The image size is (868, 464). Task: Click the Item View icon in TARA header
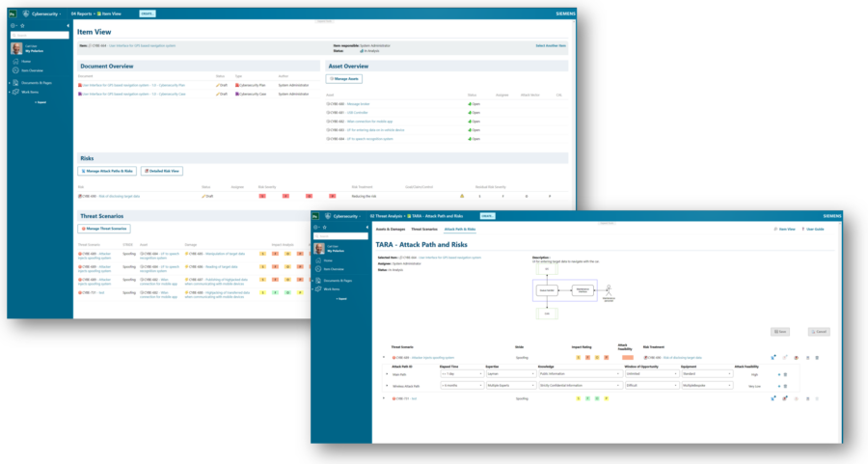tap(776, 229)
